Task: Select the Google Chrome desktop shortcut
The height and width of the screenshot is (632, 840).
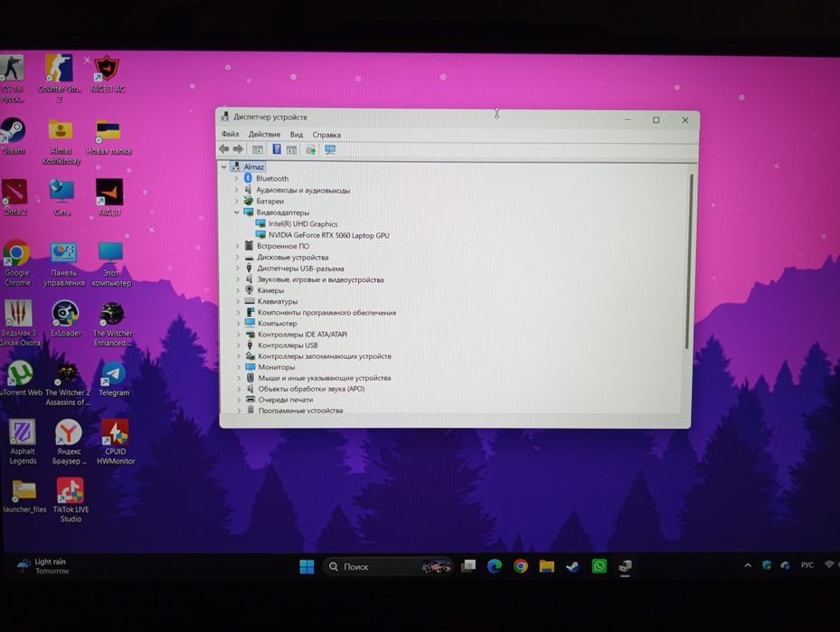Action: pyautogui.click(x=16, y=263)
